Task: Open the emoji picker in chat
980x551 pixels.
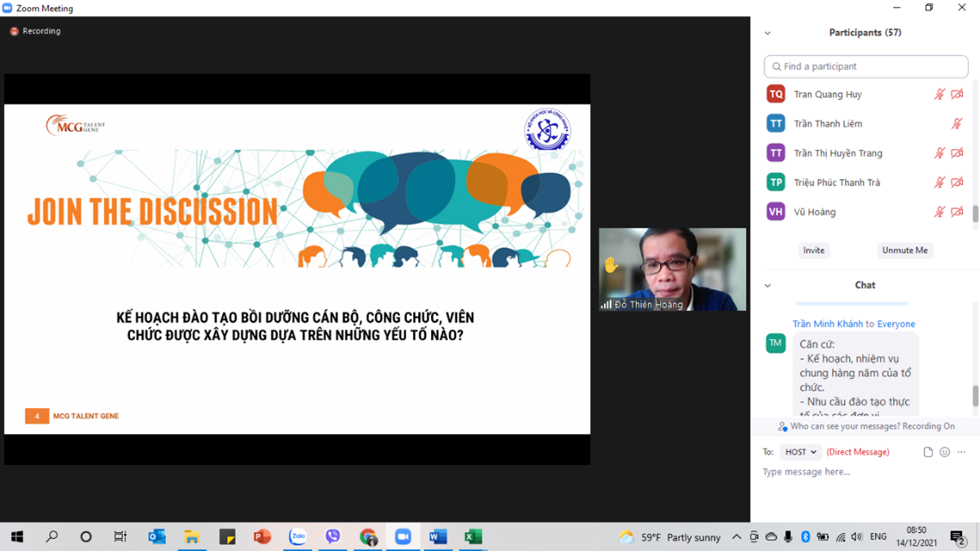Action: [944, 452]
